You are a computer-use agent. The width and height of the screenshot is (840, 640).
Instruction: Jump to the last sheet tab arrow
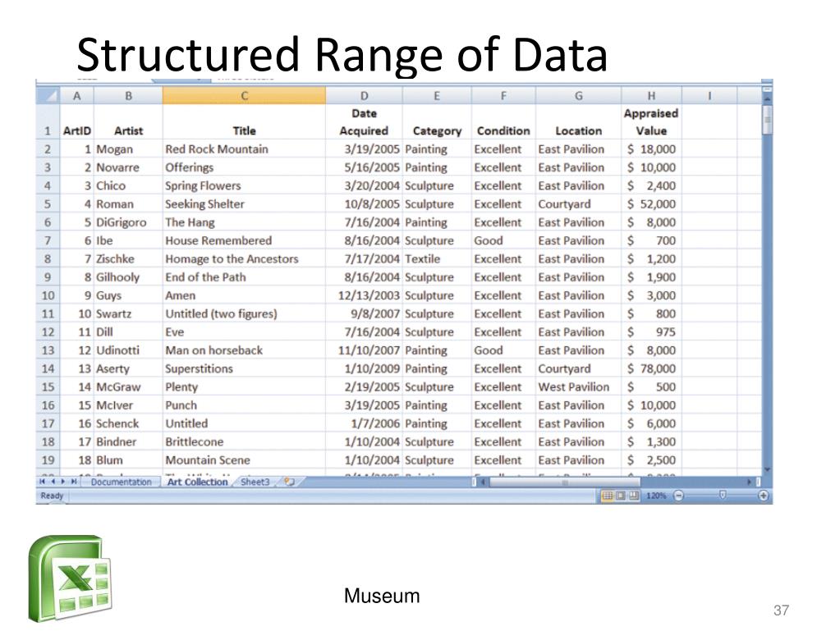pos(74,482)
